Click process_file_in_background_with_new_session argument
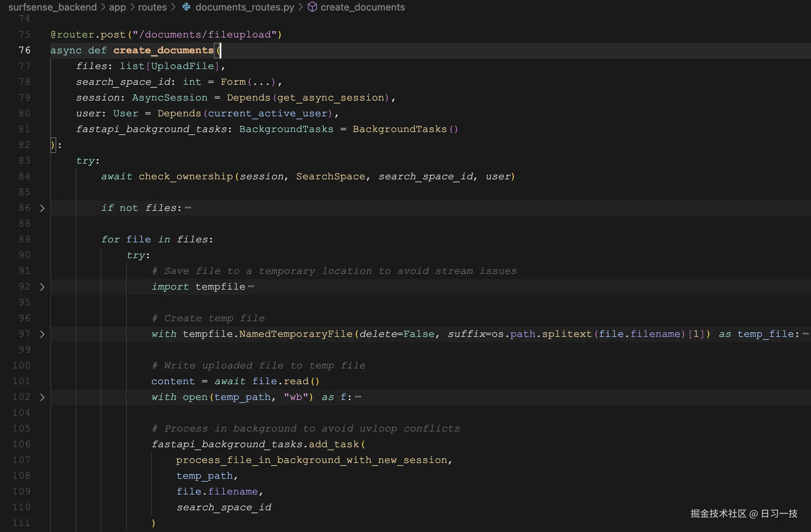This screenshot has width=811, height=532. coord(314,460)
